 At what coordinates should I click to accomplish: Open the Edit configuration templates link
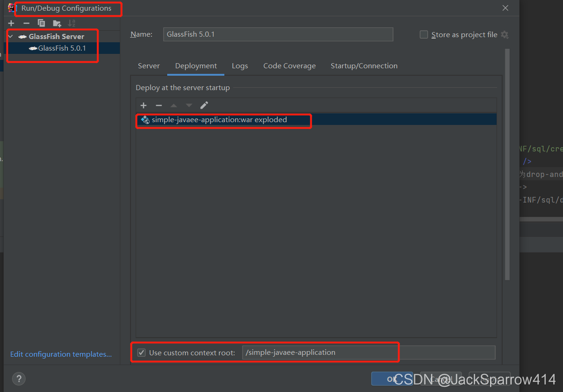click(61, 354)
